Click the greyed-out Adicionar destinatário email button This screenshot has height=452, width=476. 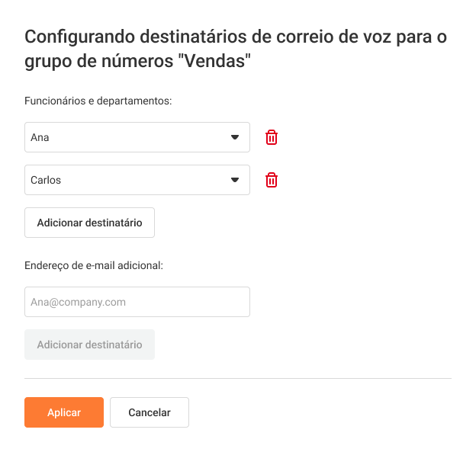coord(89,345)
